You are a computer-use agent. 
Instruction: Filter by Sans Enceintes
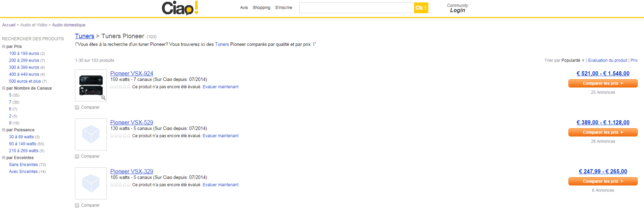click(24, 165)
